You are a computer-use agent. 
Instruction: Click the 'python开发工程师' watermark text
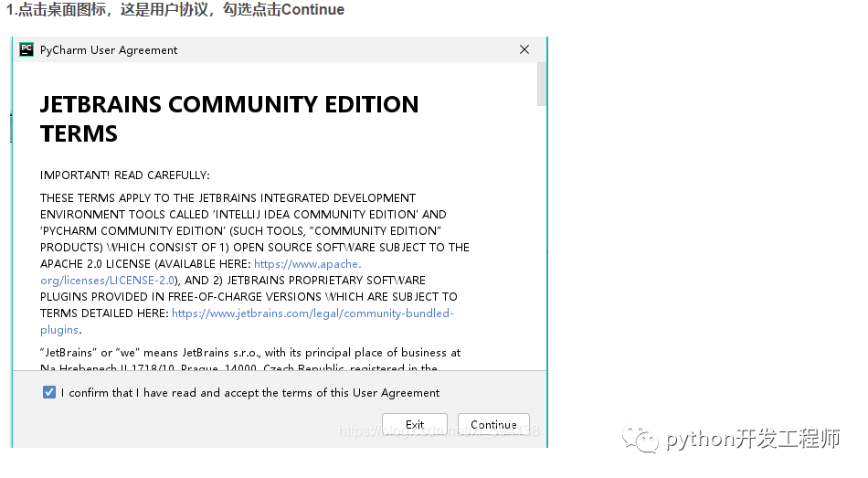coord(753,440)
